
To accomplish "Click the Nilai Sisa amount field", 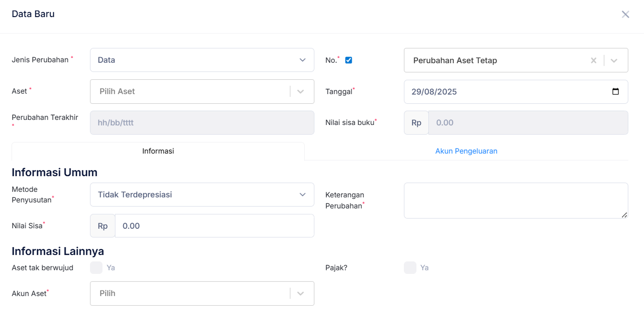I will pyautogui.click(x=214, y=226).
